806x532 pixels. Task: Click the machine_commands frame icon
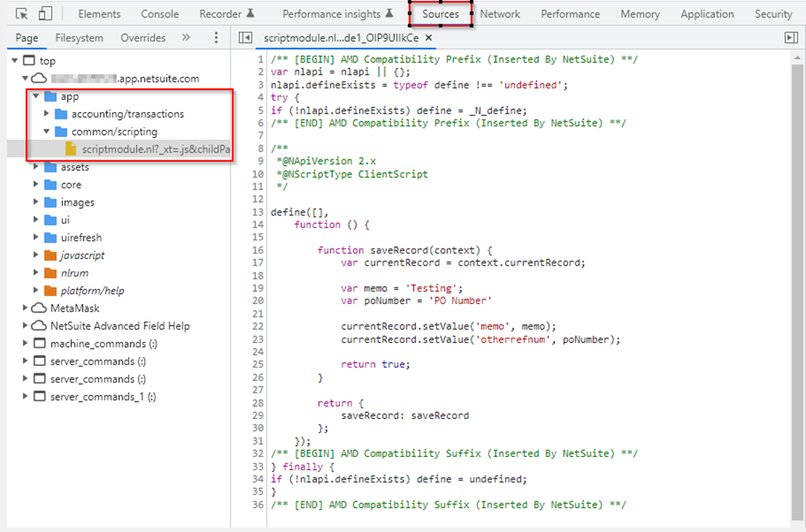click(x=39, y=343)
